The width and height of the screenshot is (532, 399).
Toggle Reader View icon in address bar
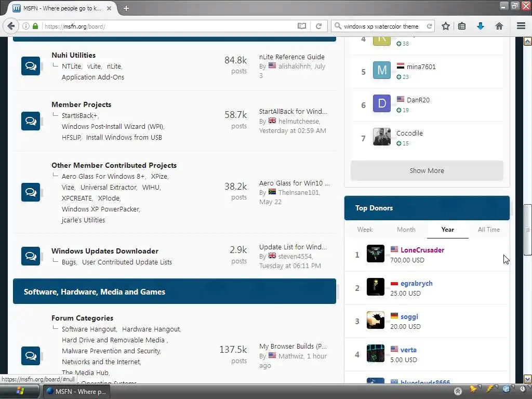point(302,26)
